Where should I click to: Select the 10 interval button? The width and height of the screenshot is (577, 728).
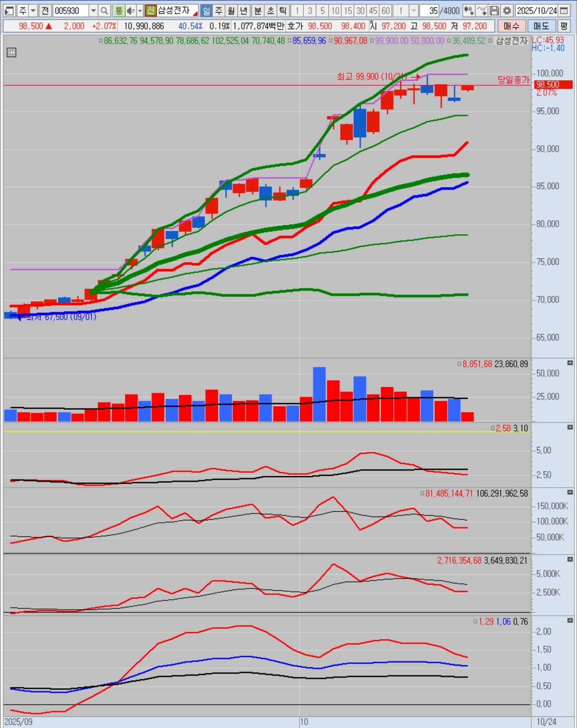pyautogui.click(x=335, y=11)
